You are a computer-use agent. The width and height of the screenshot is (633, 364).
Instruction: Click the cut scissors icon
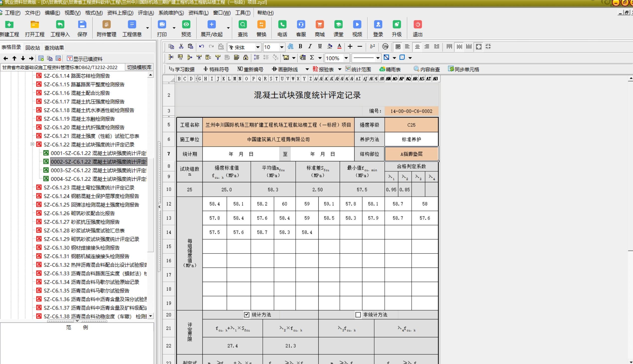[181, 47]
